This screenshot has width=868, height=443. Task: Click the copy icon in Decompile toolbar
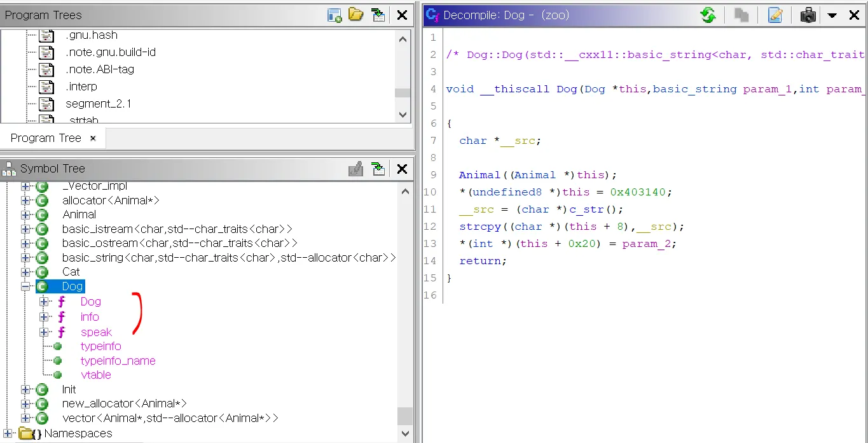pos(741,15)
